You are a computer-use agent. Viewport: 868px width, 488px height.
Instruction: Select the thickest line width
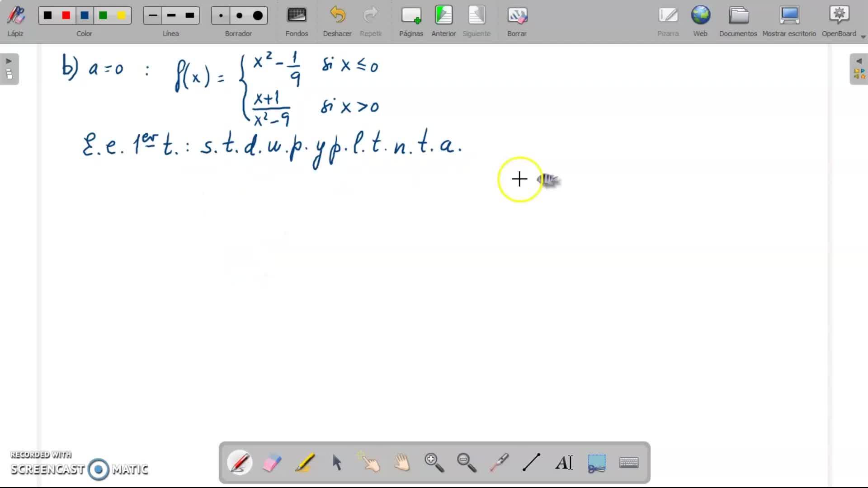(190, 16)
